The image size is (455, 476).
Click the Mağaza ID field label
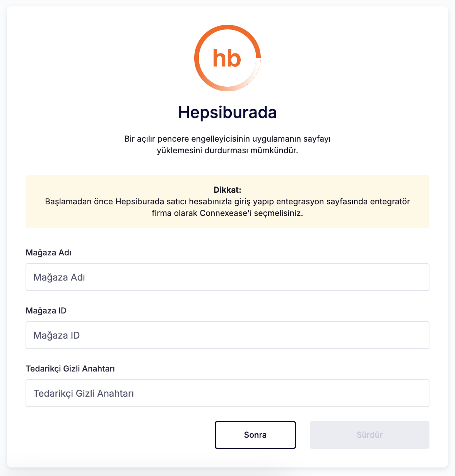tap(46, 311)
